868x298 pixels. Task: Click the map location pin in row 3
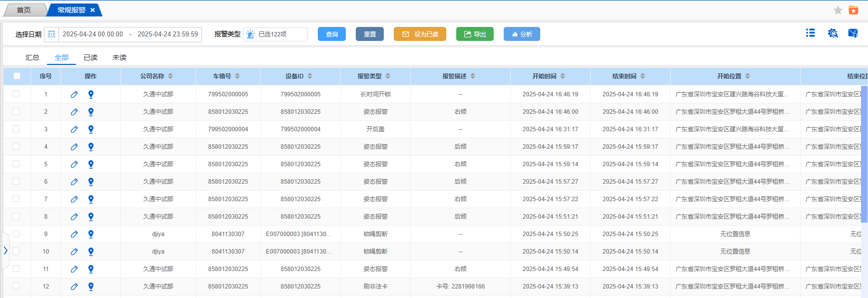pos(91,129)
